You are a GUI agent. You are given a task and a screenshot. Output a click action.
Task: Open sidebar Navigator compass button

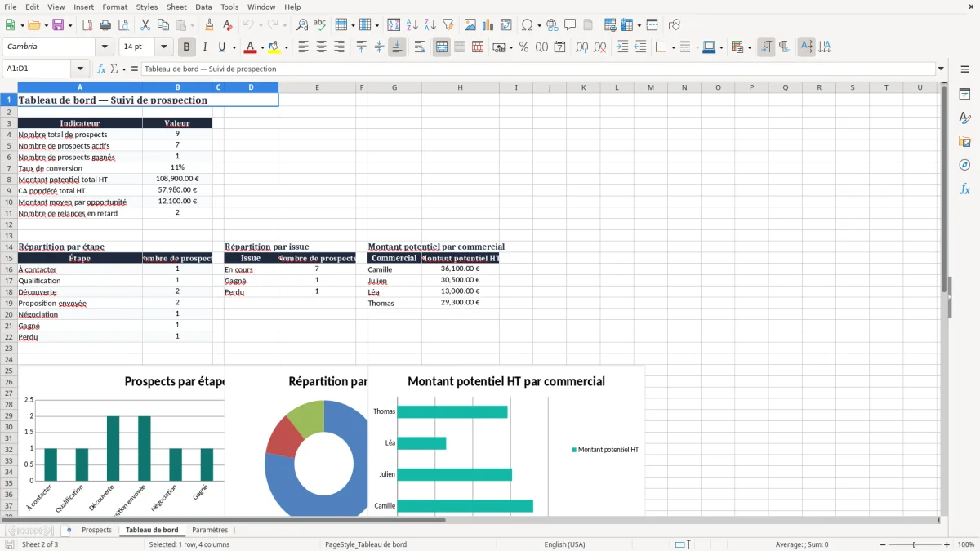[x=964, y=166]
